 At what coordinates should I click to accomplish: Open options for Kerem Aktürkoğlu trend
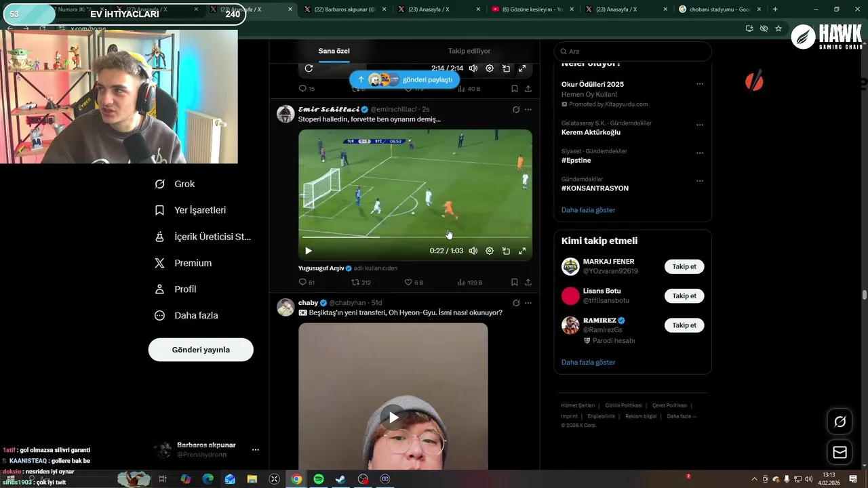tap(700, 125)
